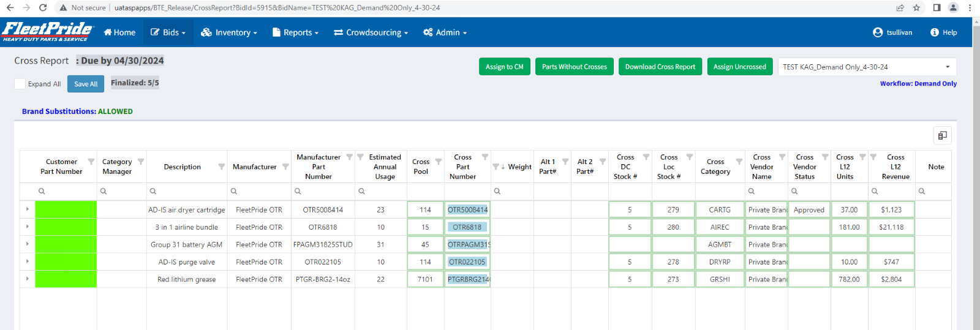Open the Bids menu

point(168,32)
